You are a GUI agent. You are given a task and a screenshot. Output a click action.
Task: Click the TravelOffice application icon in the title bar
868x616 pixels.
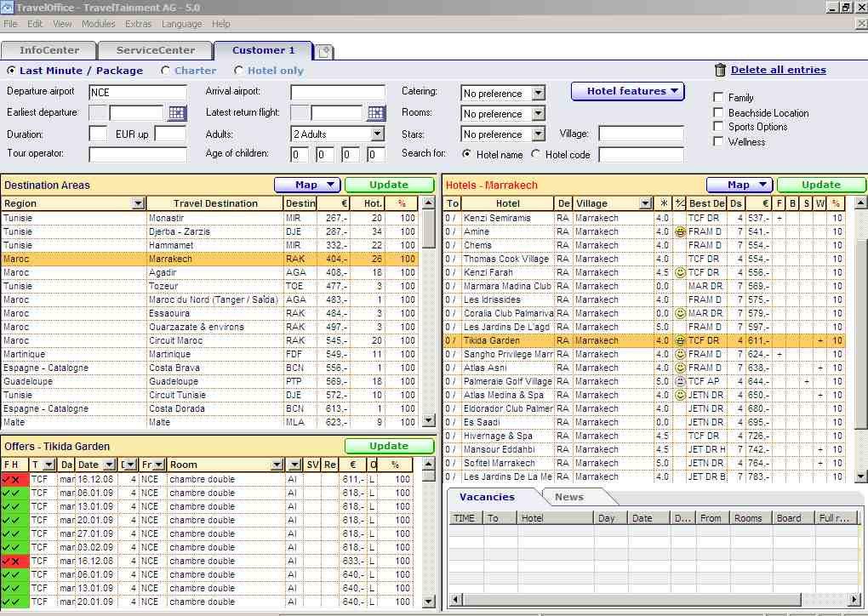click(7, 7)
